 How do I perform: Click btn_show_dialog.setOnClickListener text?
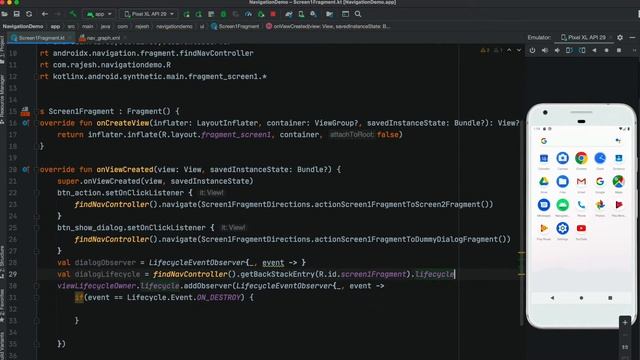(x=131, y=227)
